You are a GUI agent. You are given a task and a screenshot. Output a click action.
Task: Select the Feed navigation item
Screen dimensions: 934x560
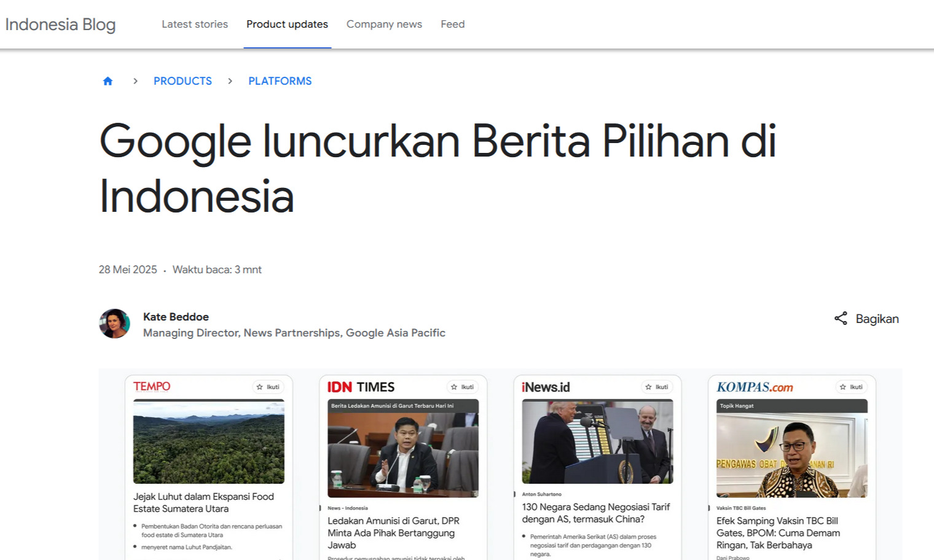click(452, 24)
